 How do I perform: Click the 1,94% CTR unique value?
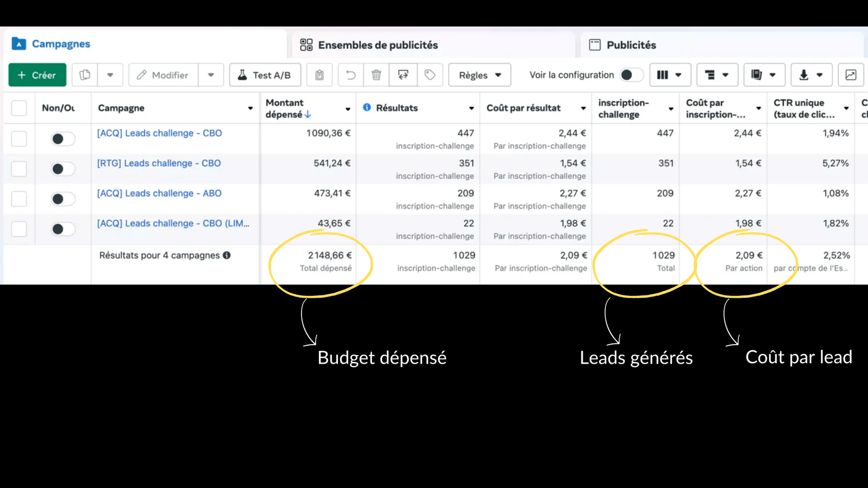point(836,133)
